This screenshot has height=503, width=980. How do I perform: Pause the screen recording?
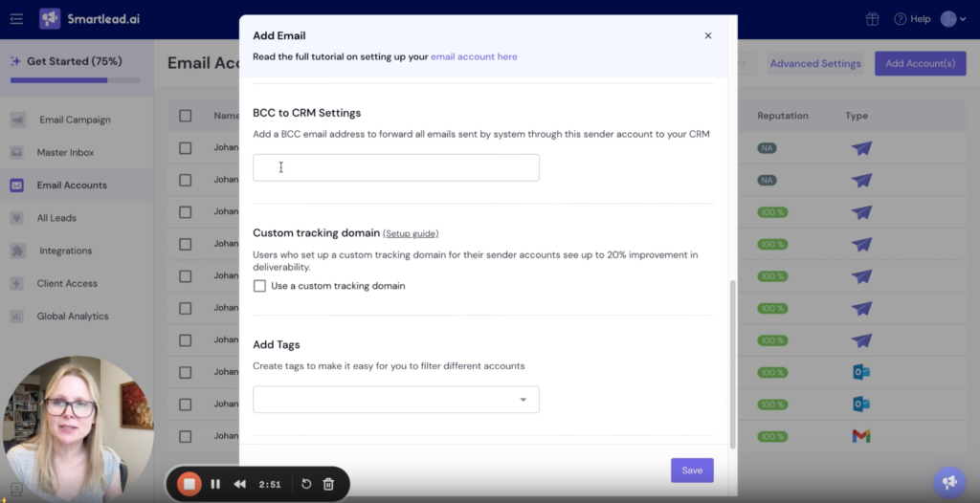[215, 484]
